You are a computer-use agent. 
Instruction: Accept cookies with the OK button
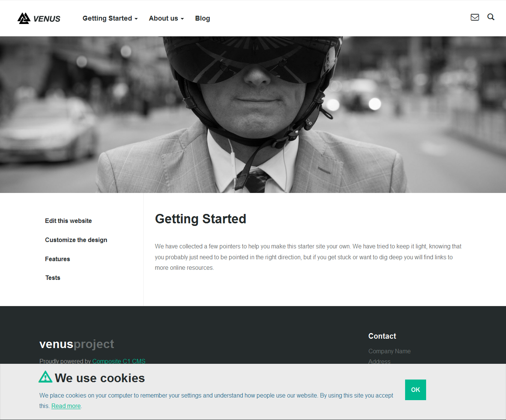pyautogui.click(x=416, y=390)
